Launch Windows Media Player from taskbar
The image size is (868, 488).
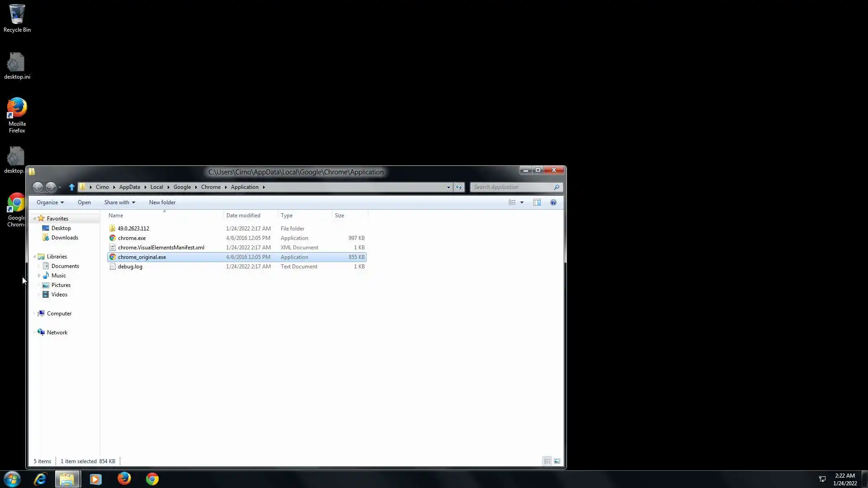point(95,479)
